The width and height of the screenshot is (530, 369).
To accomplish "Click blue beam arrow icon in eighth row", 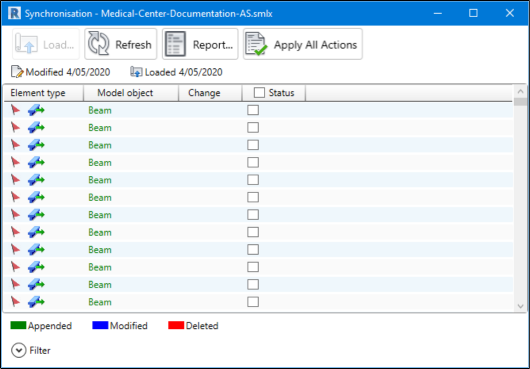I will (36, 232).
